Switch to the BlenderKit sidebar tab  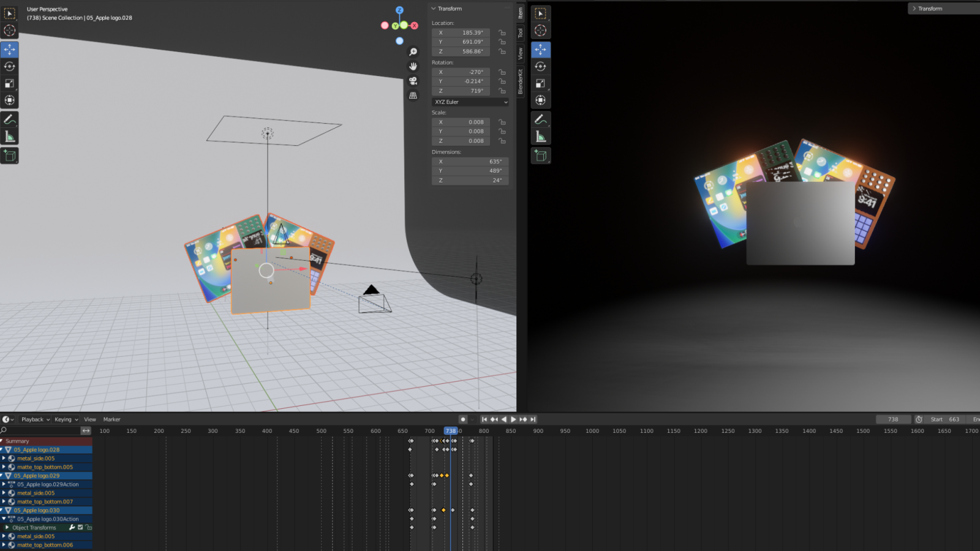click(x=521, y=81)
